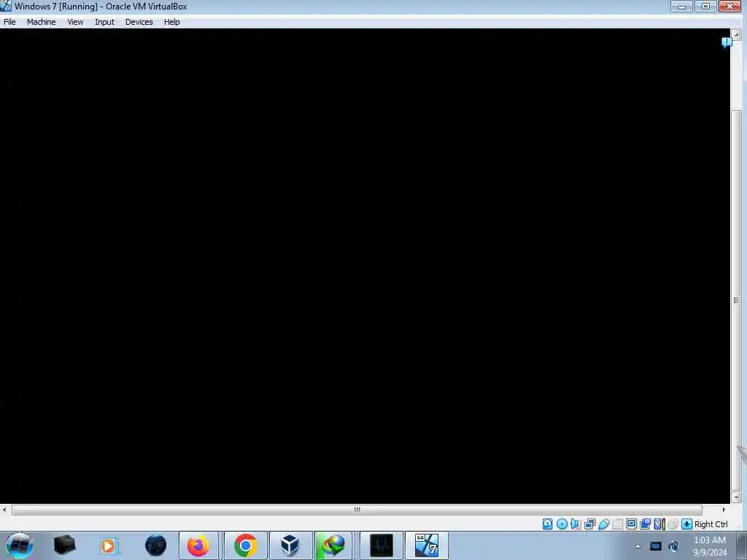747x560 pixels.
Task: Open the dark globe taskbar icon
Action: (156, 545)
